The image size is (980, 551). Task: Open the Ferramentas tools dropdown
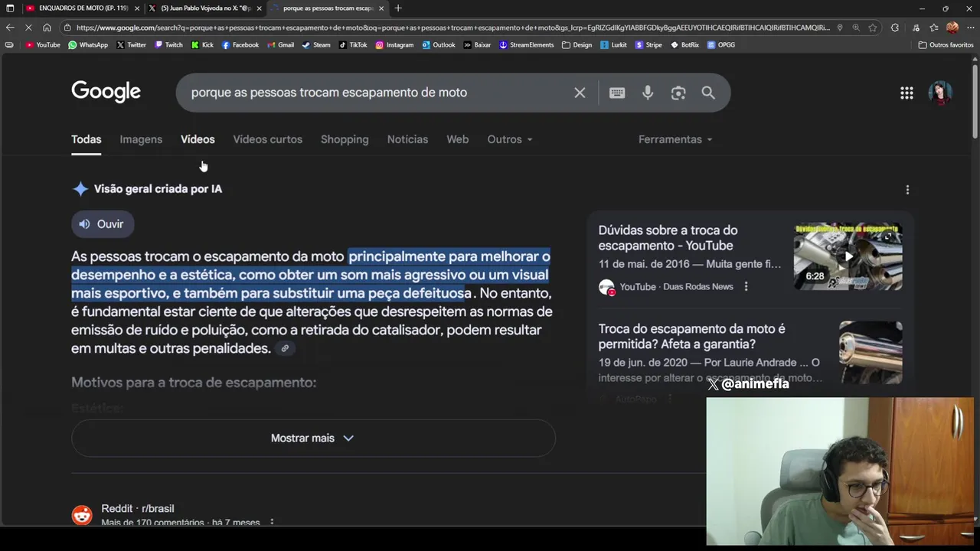(675, 139)
